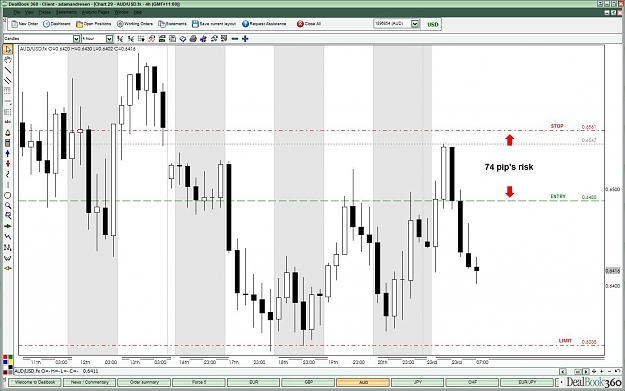
Task: Open the Help menu
Action: 138,12
